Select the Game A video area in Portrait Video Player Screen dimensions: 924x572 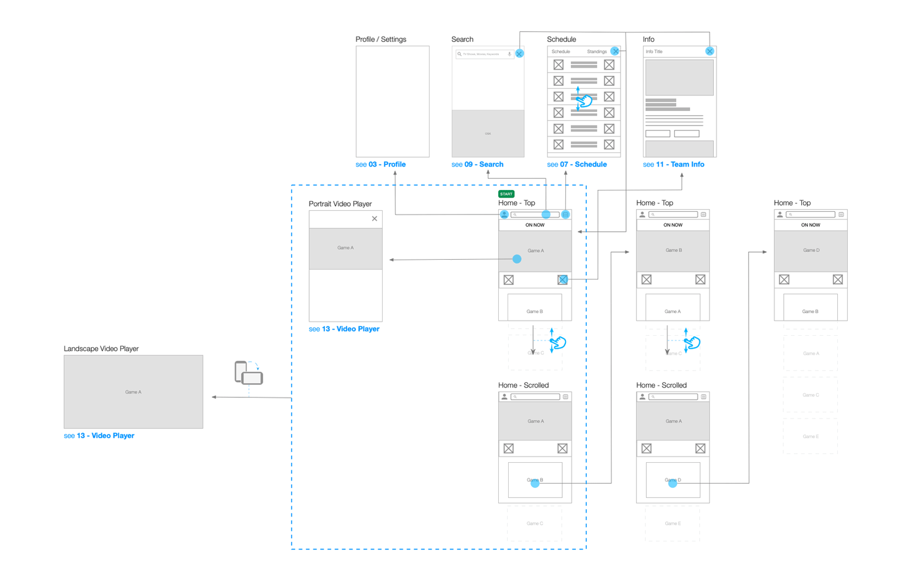point(345,248)
